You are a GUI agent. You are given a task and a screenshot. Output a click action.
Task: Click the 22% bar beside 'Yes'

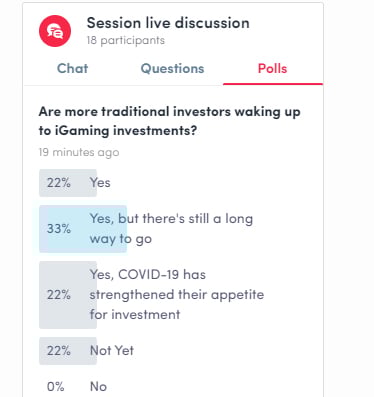[x=68, y=183]
